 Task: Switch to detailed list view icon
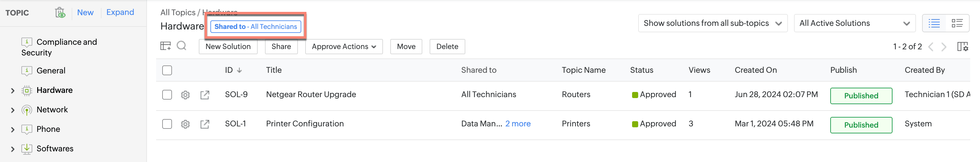(x=957, y=23)
